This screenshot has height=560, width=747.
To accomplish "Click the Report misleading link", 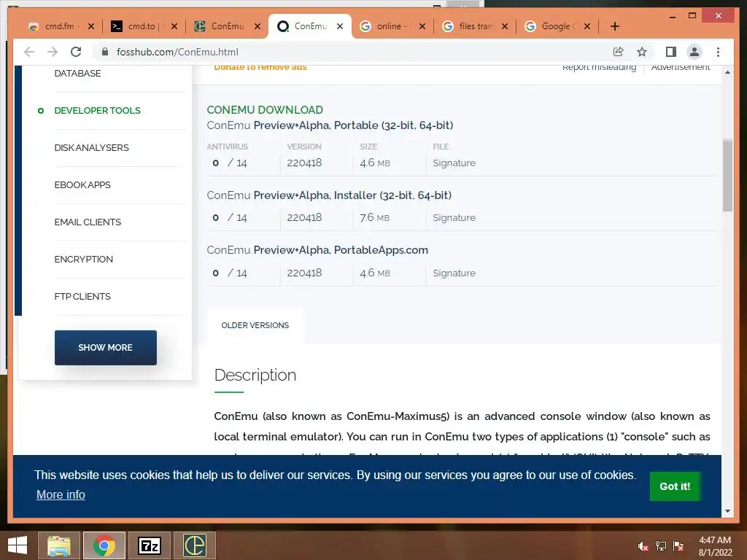I will (x=599, y=68).
